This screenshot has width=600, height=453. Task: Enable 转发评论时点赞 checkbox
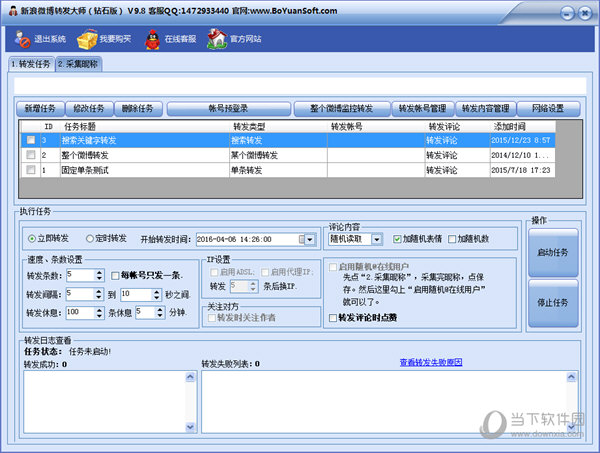click(333, 318)
